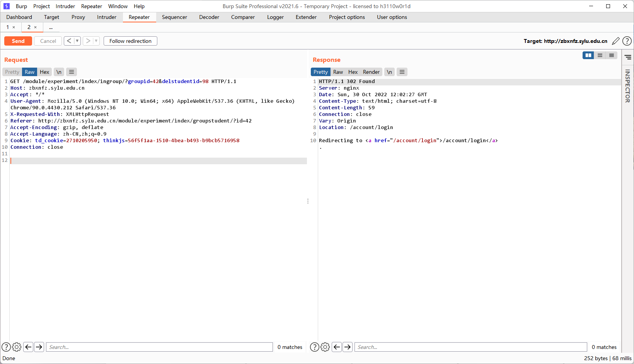Image resolution: width=634 pixels, height=364 pixels.
Task: Open the Repeater menu
Action: [92, 6]
